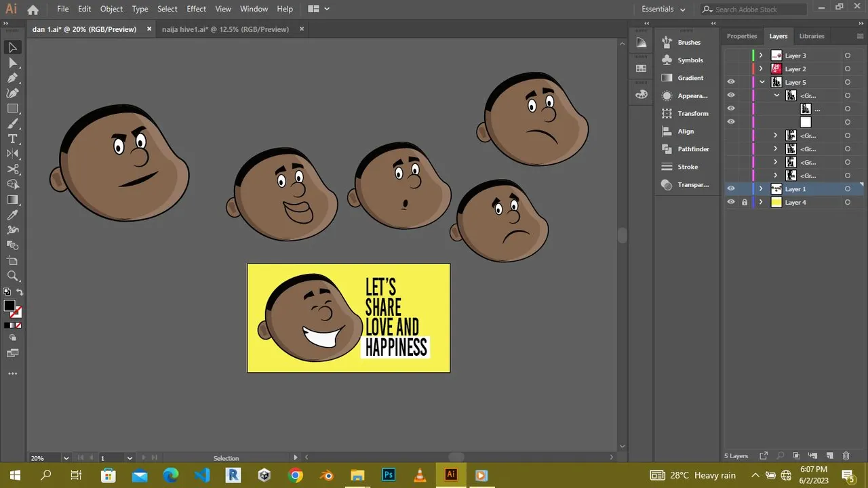The height and width of the screenshot is (488, 868).
Task: Select the Artboard tool
Action: tap(13, 261)
